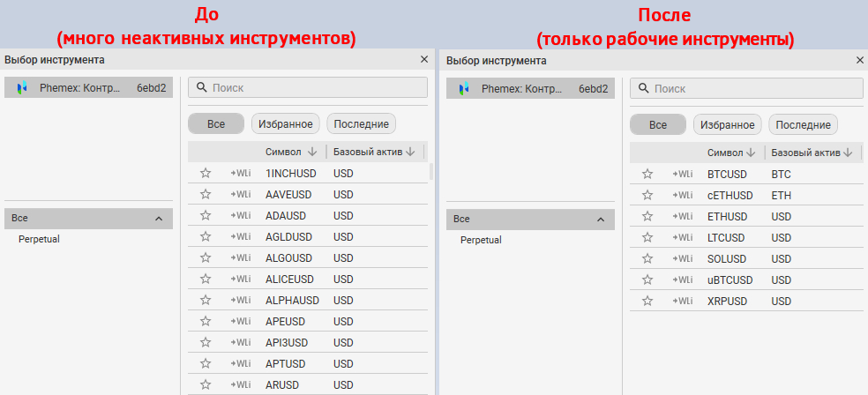Select Все filter tab in left window
This screenshot has height=395, width=868.
pos(216,124)
